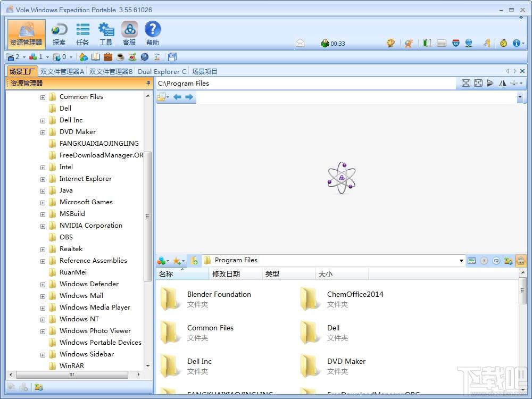The width and height of the screenshot is (532, 399).
Task: Click the tree panel vertical scrollbar thumb
Action: (147, 216)
